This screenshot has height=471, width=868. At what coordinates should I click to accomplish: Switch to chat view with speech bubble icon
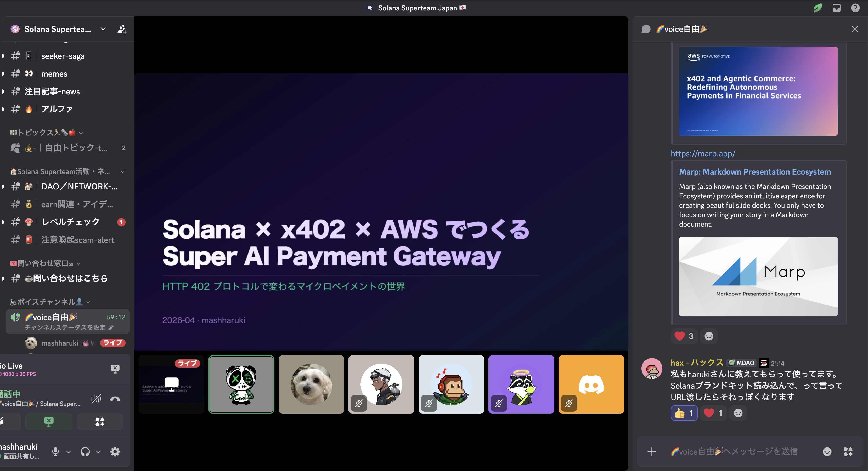point(646,29)
